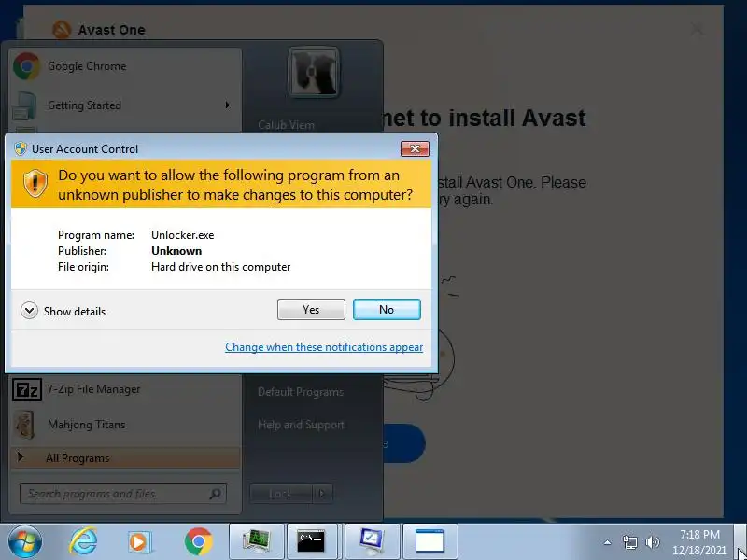Switch to the computer monitor taskbar app
747x560 pixels.
pos(257,541)
